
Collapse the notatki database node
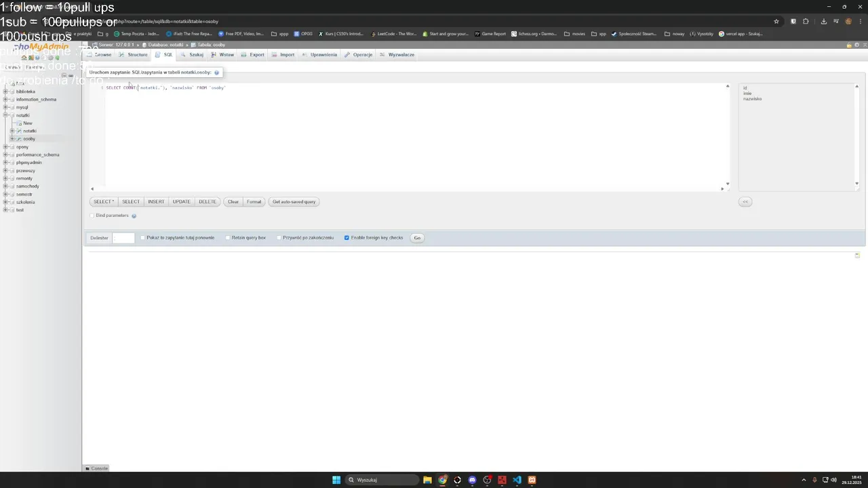[x=5, y=115]
